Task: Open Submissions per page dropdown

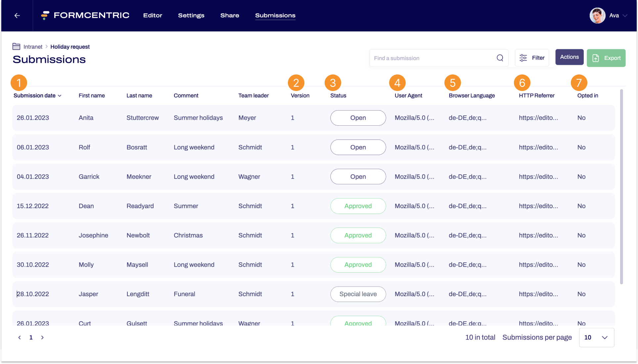Action: click(596, 338)
